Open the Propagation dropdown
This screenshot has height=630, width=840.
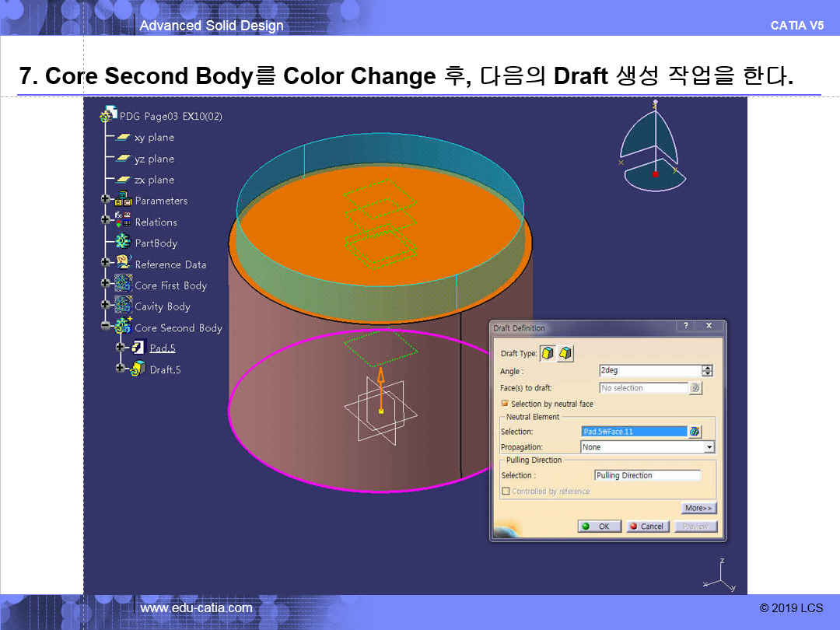click(709, 447)
